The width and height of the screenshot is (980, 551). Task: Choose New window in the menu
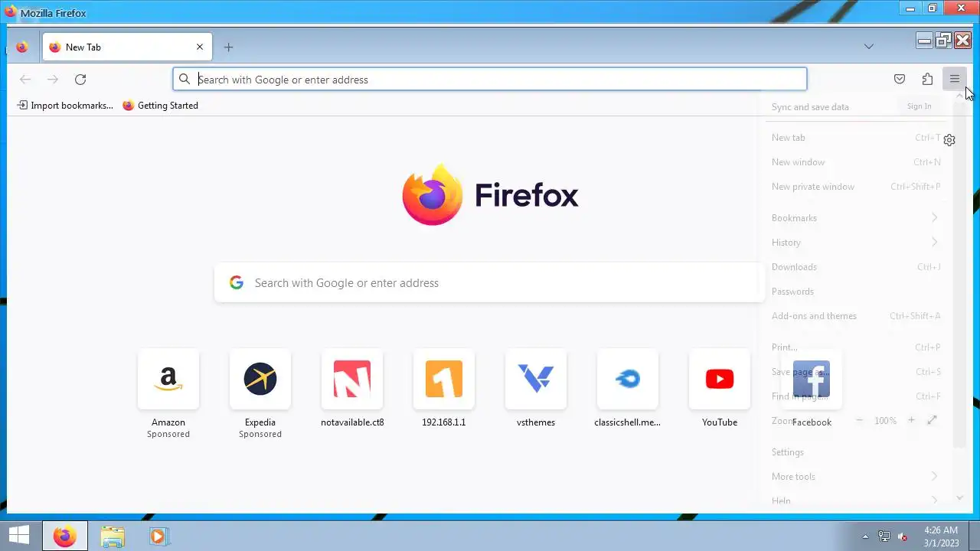click(856, 162)
